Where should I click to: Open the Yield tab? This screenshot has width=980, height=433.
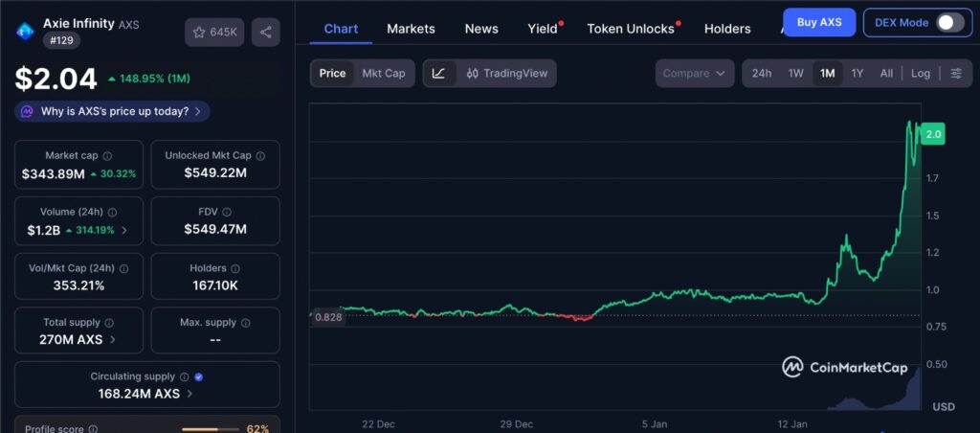point(543,29)
